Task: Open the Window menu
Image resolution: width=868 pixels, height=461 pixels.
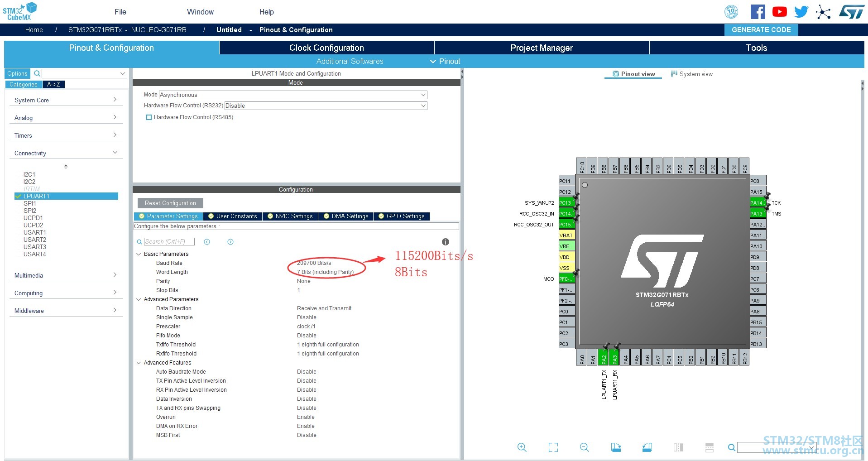Action: 200,12
